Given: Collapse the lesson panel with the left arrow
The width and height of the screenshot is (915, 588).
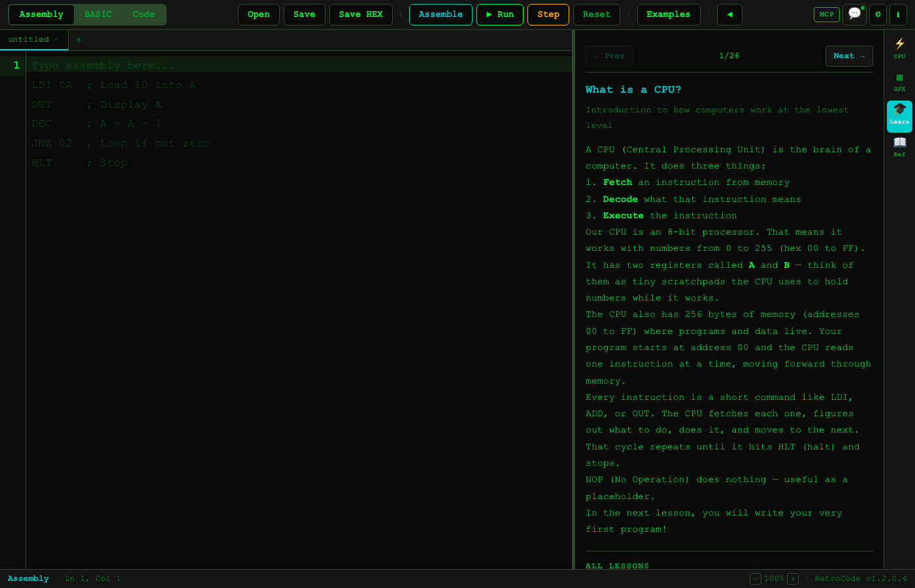Looking at the screenshot, I should click(x=729, y=14).
